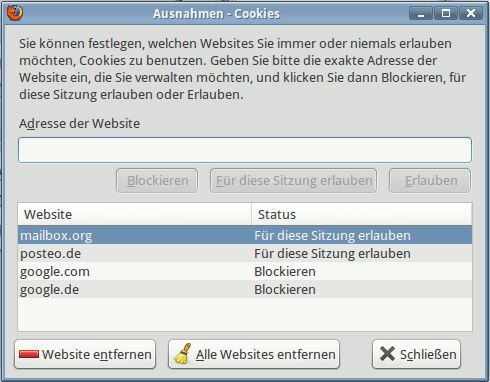Select the posteo.de entry
The image size is (490, 382).
(245, 253)
